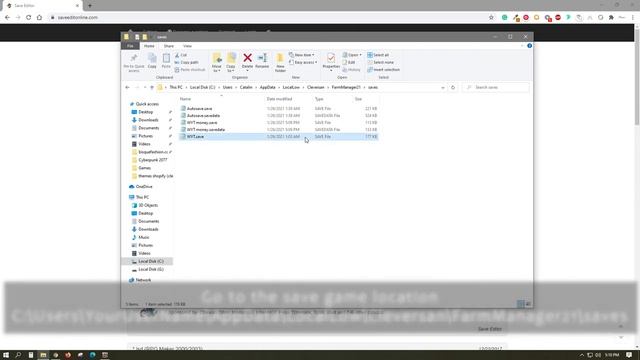The width and height of the screenshot is (640, 360).
Task: Click Cut in the Clipboard group
Action: [x=181, y=55]
